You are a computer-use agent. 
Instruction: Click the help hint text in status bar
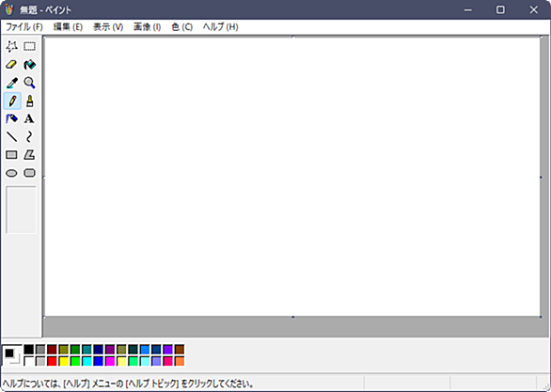(x=128, y=384)
